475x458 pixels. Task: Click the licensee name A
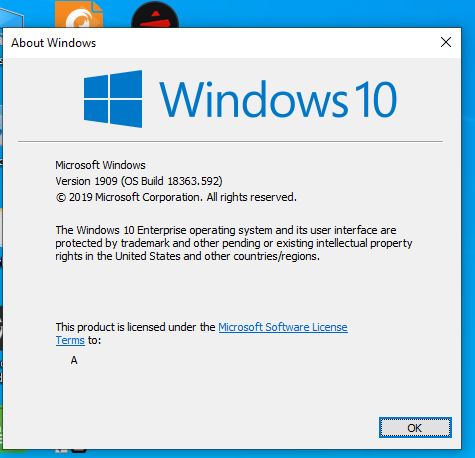74,360
